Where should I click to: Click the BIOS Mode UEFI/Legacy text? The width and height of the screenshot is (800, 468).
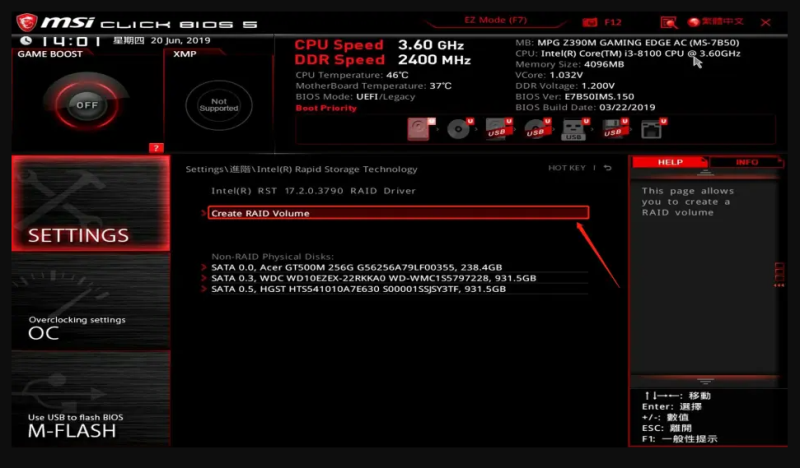(x=355, y=96)
